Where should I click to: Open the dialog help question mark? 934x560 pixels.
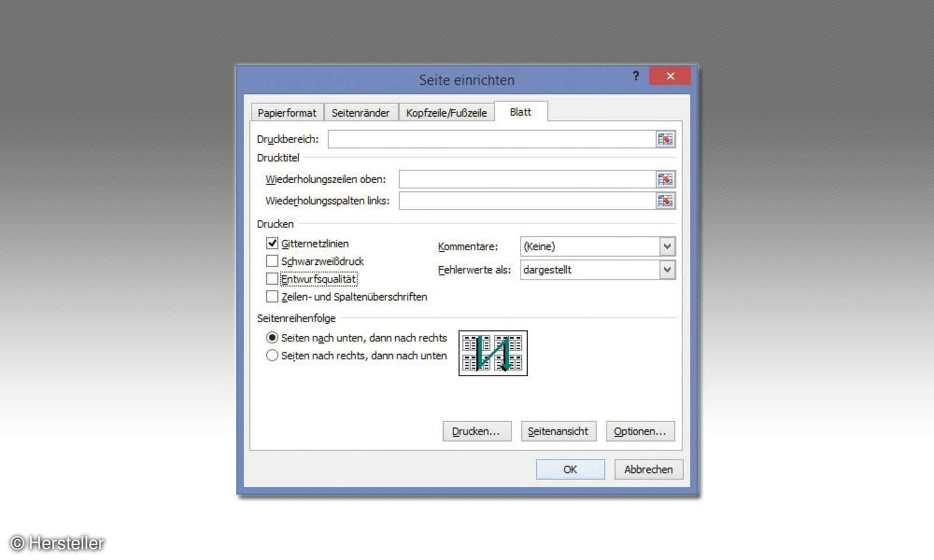click(x=636, y=76)
